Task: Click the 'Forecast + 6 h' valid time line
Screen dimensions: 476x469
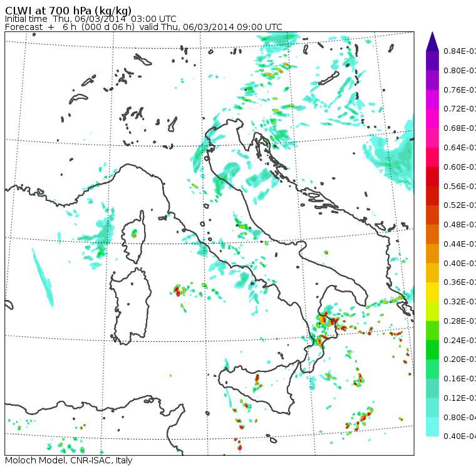Action: [x=143, y=27]
